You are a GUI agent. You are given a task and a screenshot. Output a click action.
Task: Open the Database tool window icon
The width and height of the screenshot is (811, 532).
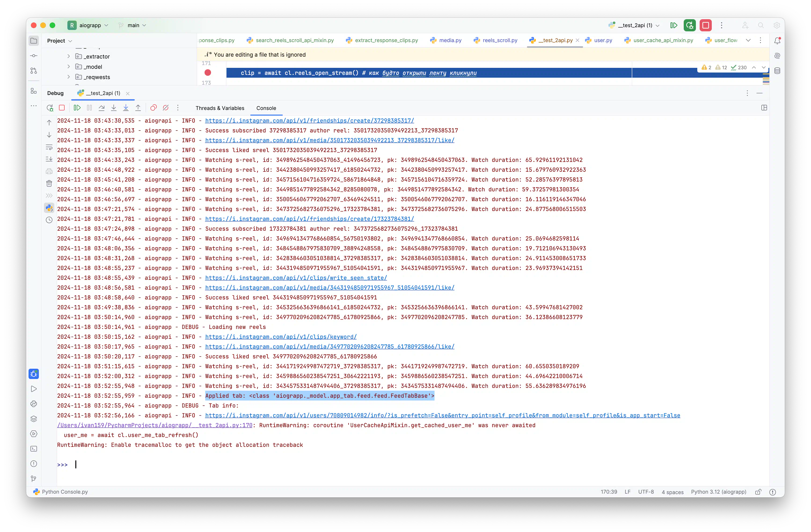point(777,71)
